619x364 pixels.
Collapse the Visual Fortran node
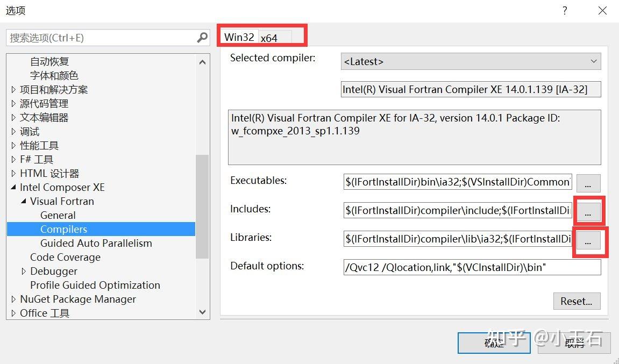[x=23, y=201]
